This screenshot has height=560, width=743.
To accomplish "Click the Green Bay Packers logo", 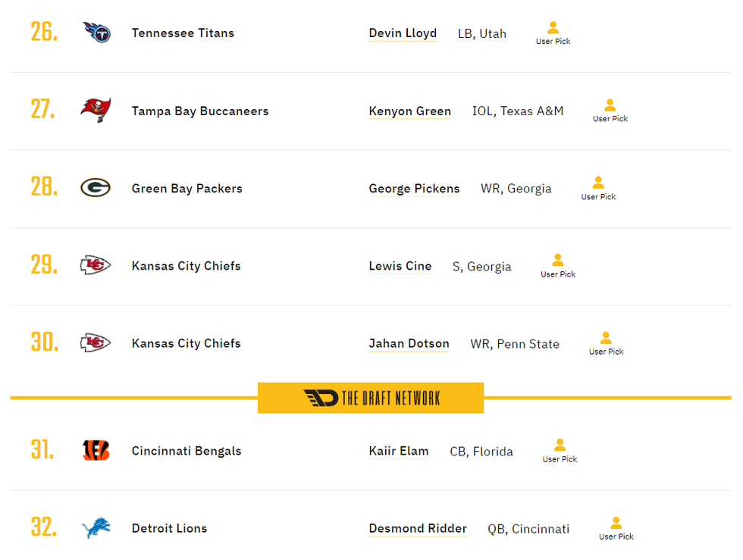I will point(96,188).
